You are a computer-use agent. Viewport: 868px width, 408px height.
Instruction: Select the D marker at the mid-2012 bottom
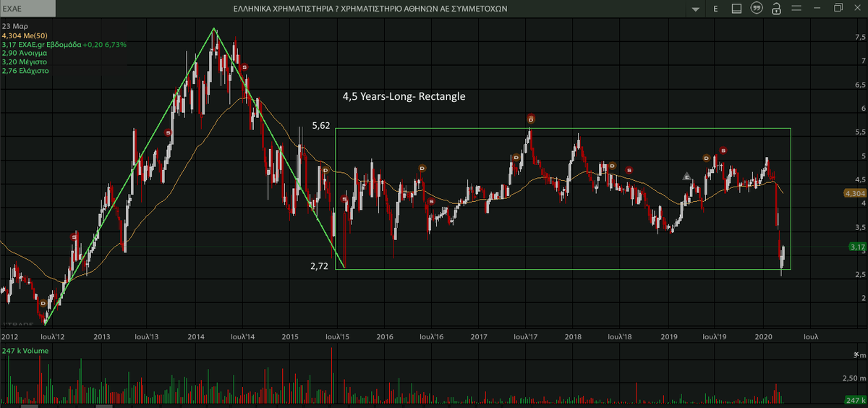coord(43,304)
